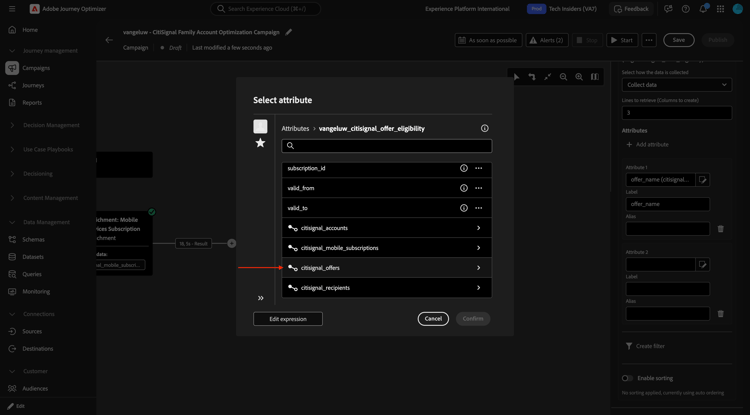The height and width of the screenshot is (415, 750).
Task: Show favorite attributes with star icon
Action: (260, 142)
